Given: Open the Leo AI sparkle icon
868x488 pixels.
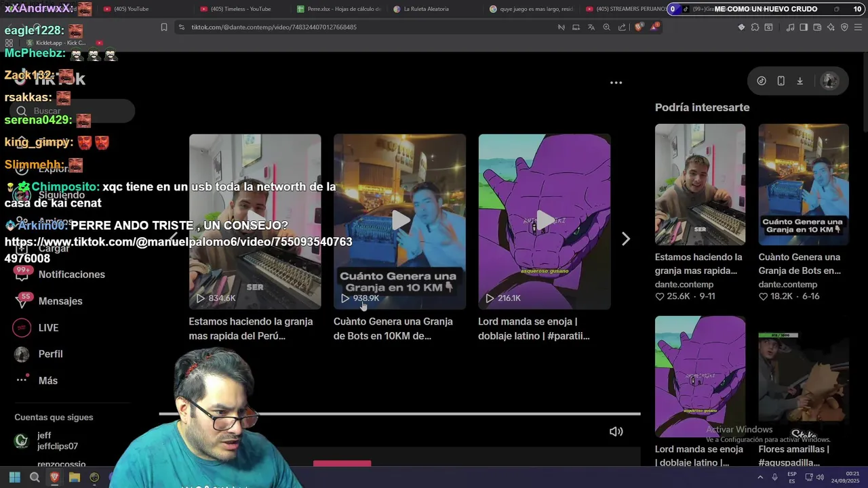Looking at the screenshot, I should (831, 27).
